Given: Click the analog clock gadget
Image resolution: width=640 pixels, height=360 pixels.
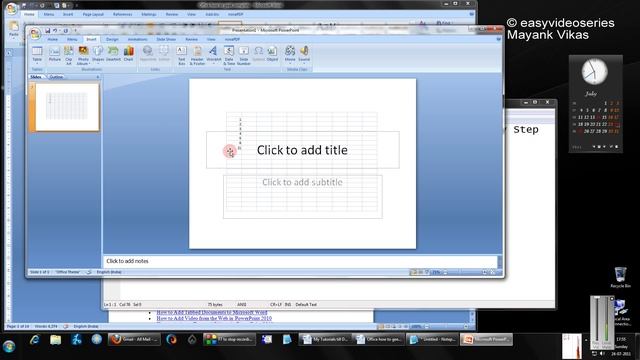Looking at the screenshot, I should [x=595, y=72].
